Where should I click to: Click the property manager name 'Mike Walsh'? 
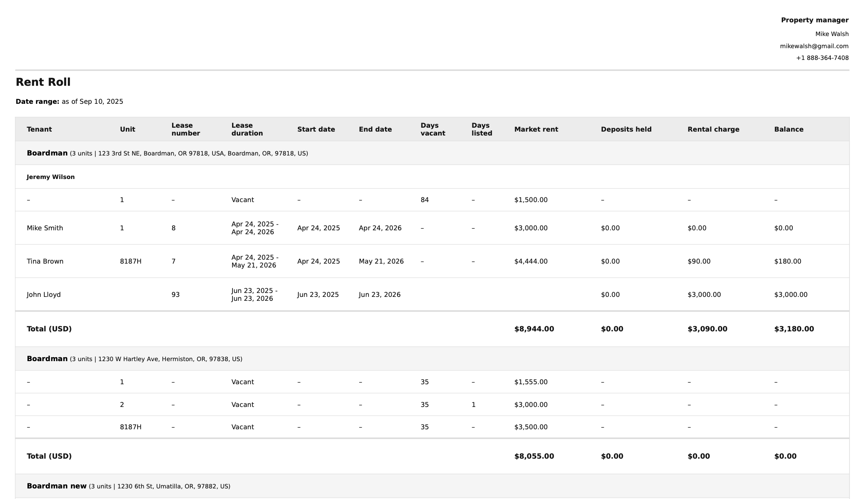tap(832, 34)
